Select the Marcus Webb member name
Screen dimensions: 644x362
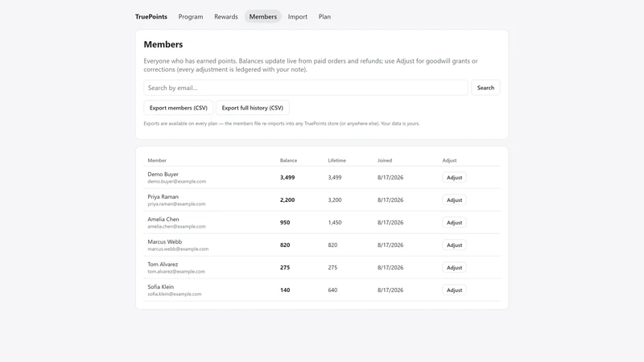(x=165, y=242)
